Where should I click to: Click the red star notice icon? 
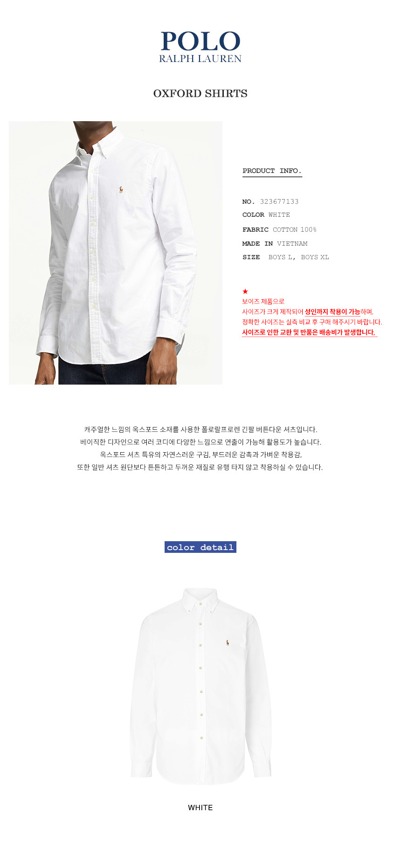[x=245, y=291]
